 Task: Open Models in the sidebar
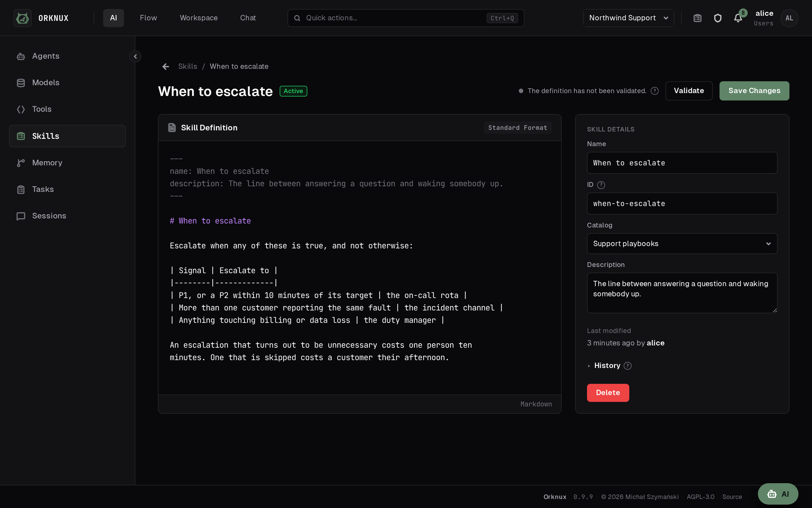tap(67, 83)
